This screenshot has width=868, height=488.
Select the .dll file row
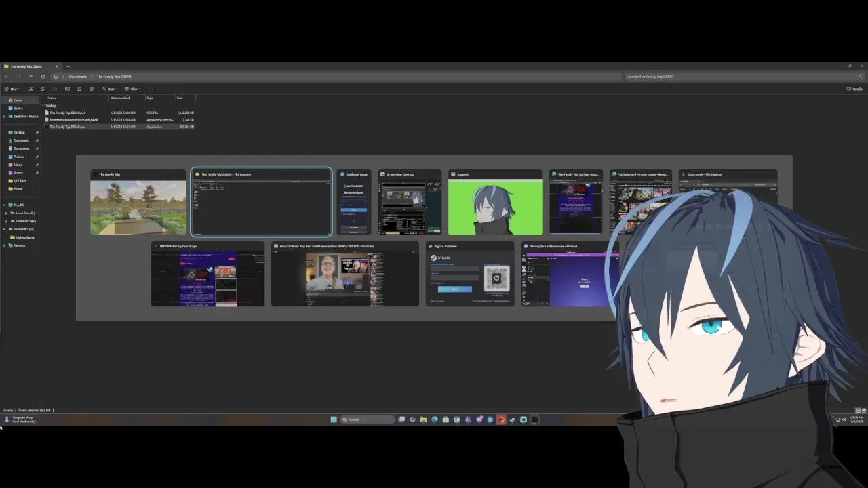120,120
